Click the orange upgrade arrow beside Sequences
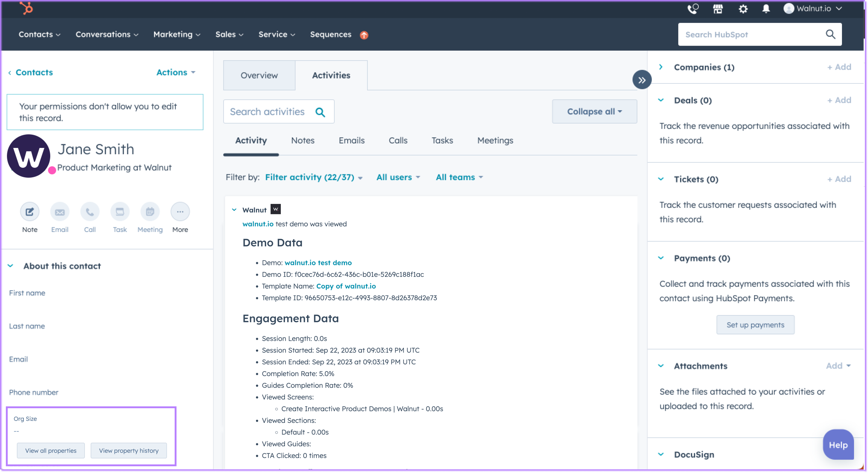This screenshot has height=473, width=868. tap(364, 35)
